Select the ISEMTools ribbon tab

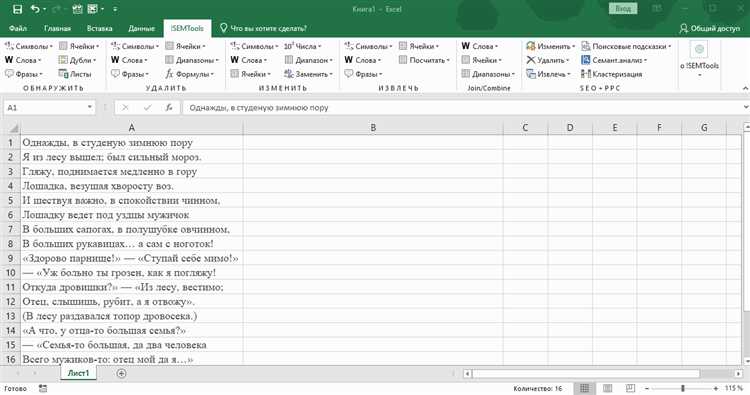coord(187,29)
